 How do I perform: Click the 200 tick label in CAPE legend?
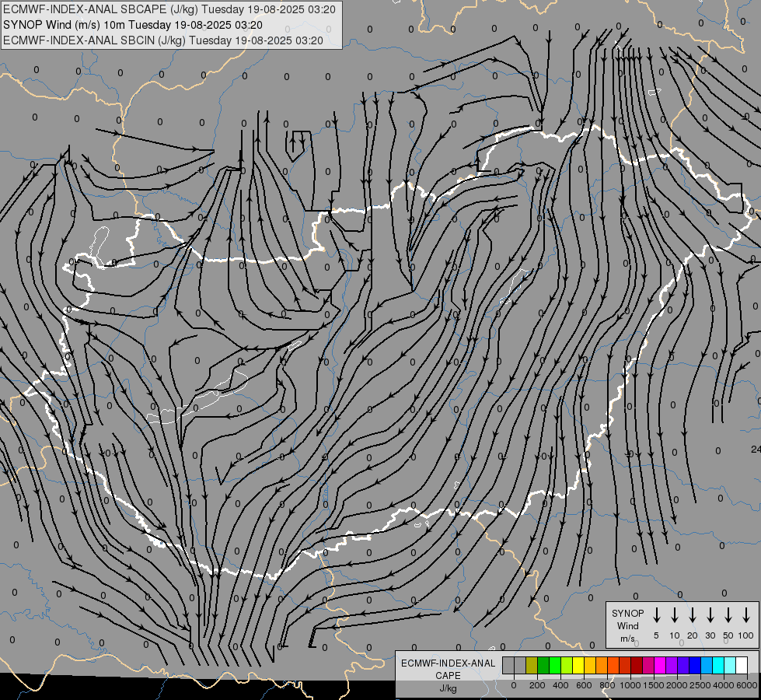click(x=537, y=685)
